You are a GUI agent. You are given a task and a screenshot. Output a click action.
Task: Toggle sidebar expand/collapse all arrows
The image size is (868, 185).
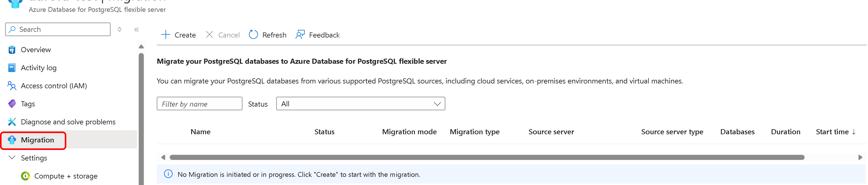(120, 30)
